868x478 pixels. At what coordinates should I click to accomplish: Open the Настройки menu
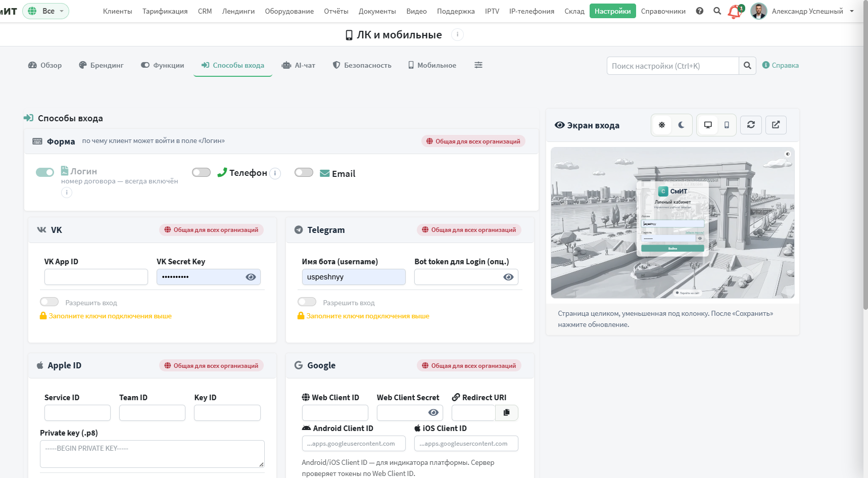tap(612, 11)
